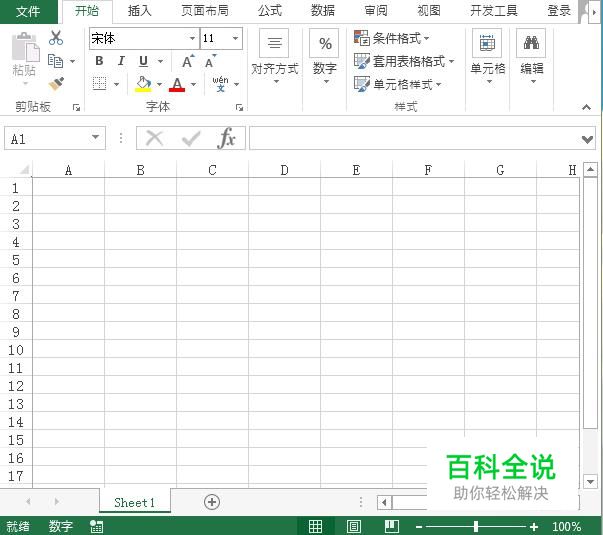Expand underline style dropdown arrow
Screen dimensions: 603x535
[160, 61]
